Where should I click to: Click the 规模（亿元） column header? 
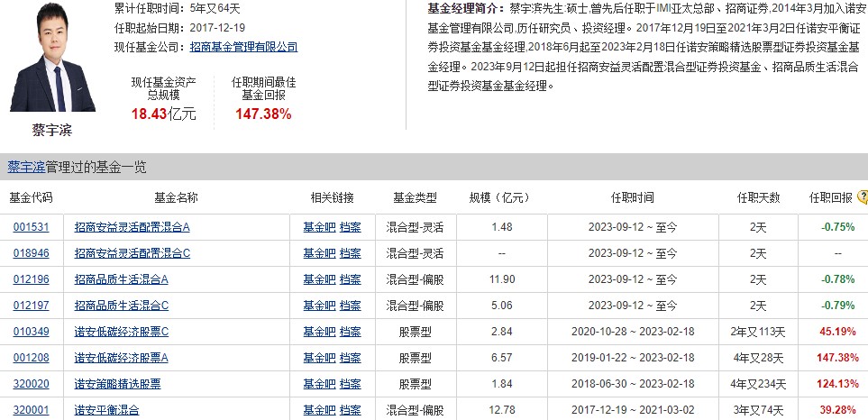coord(500,197)
